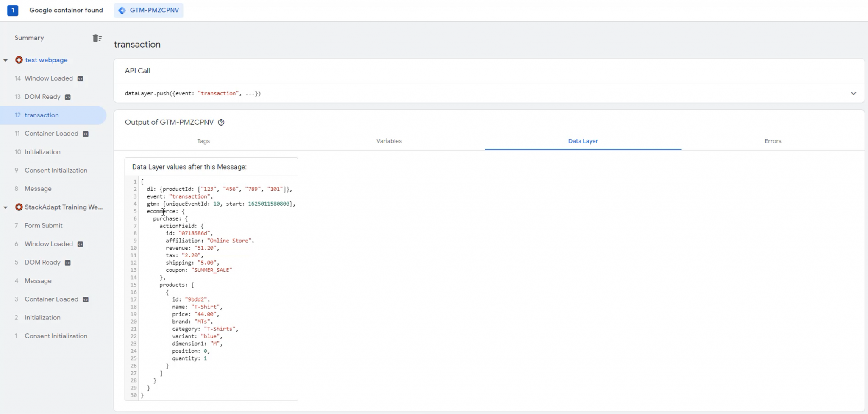Expand the API Call dataLayer.push details
The width and height of the screenshot is (868, 414).
point(853,93)
